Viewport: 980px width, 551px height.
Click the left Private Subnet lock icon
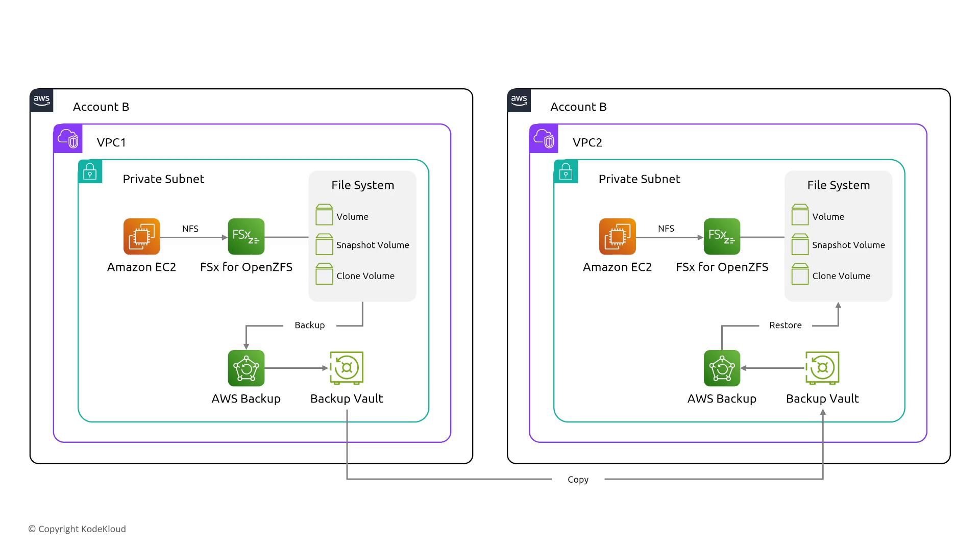(x=90, y=172)
